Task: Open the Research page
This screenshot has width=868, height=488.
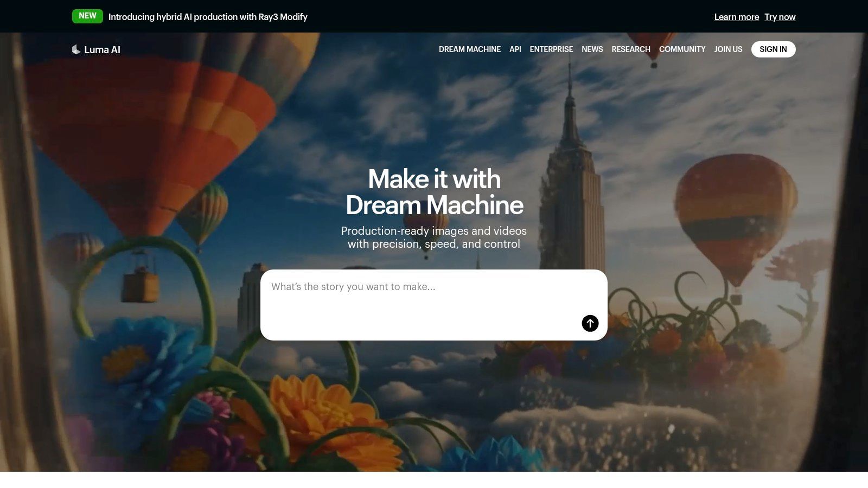Action: 630,49
